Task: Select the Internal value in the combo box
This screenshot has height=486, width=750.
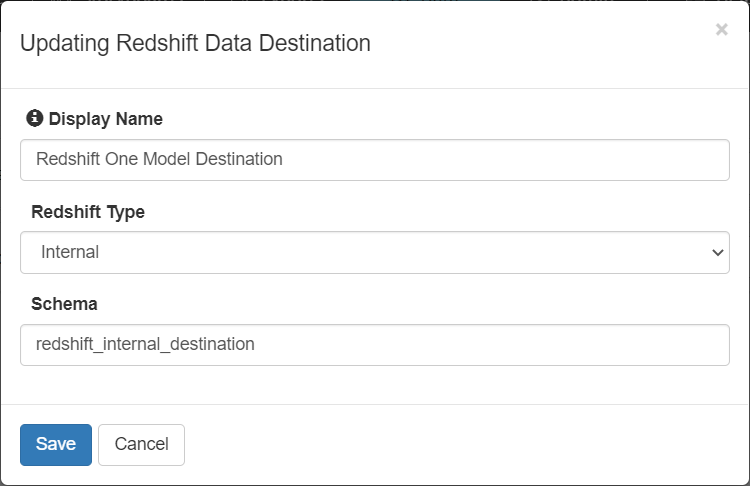Action: [x=70, y=253]
